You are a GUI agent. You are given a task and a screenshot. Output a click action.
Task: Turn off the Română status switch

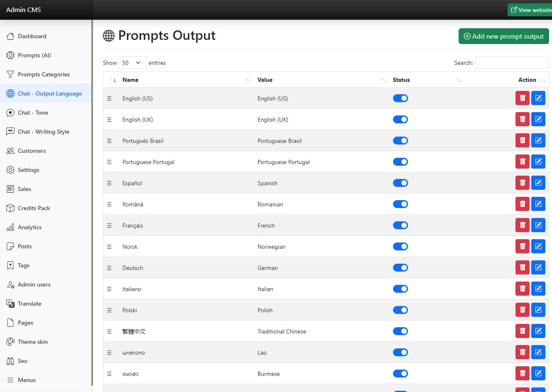click(400, 204)
